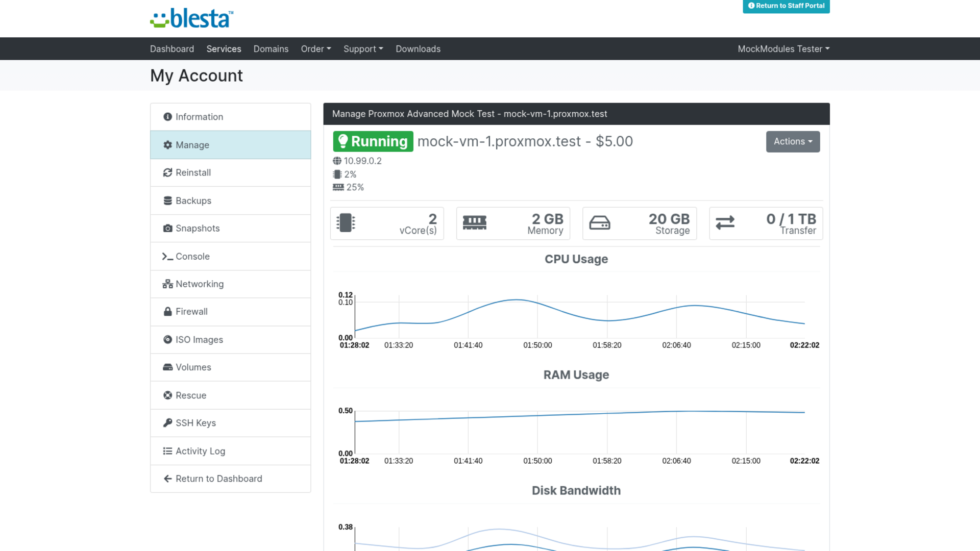Image resolution: width=980 pixels, height=551 pixels.
Task: Open Domains in navigation bar
Action: (271, 49)
